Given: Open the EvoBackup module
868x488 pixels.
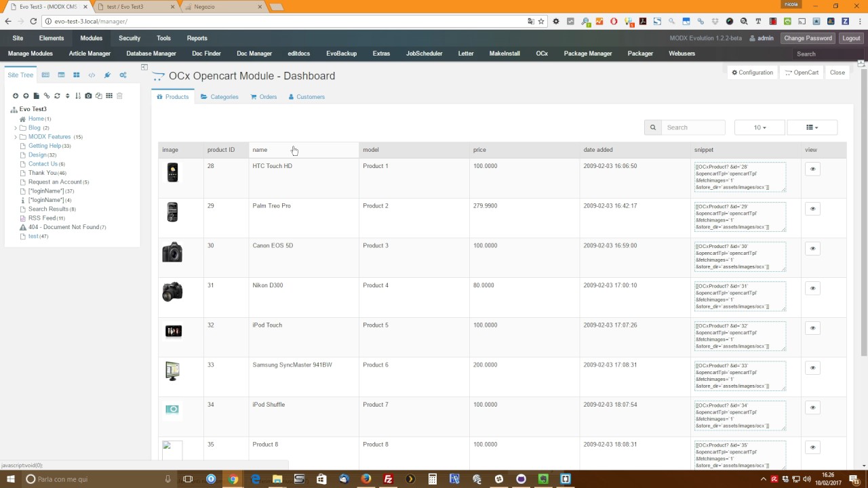Looking at the screenshot, I should pos(341,54).
